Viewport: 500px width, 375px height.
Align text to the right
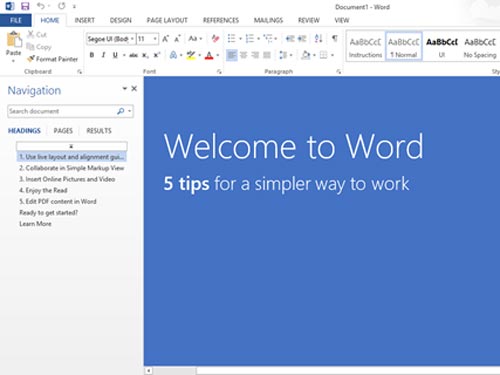tap(255, 55)
